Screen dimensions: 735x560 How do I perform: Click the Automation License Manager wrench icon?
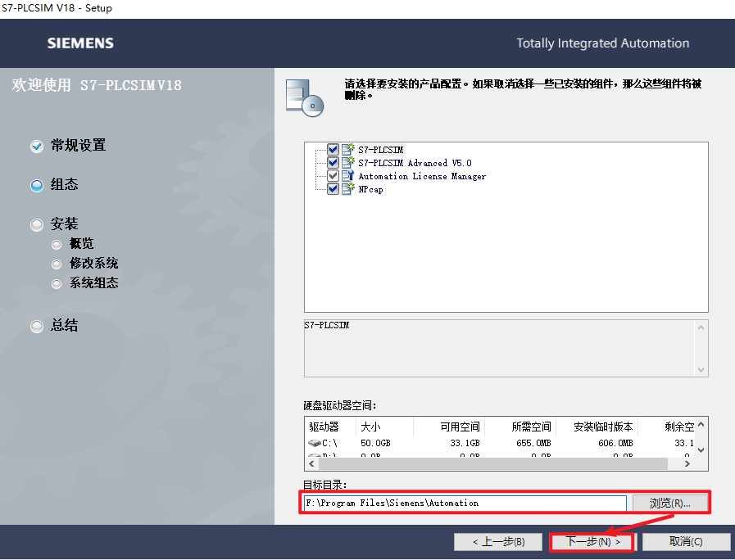point(347,175)
